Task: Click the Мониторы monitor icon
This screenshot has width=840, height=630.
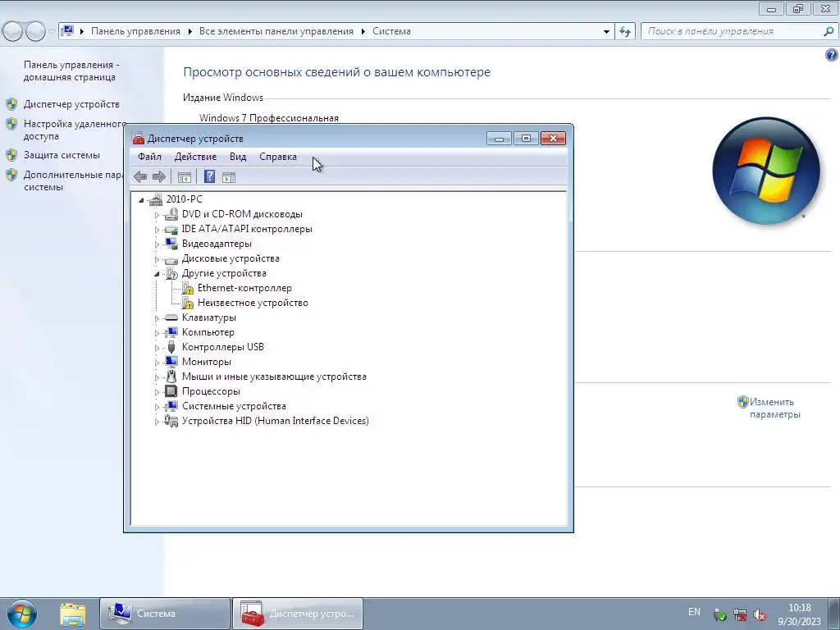Action: pyautogui.click(x=171, y=362)
